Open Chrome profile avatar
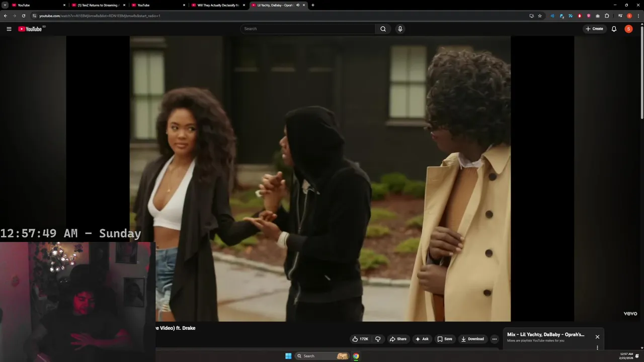The height and width of the screenshot is (362, 644). [x=629, y=16]
